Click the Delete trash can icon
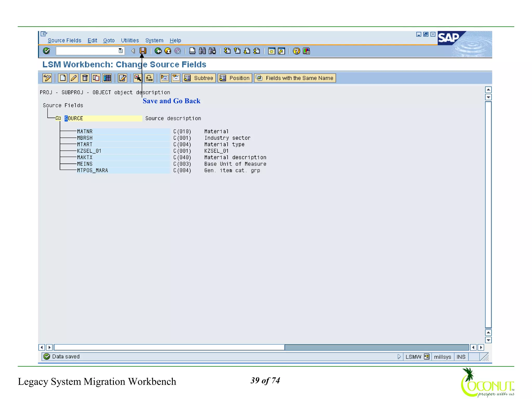 coord(85,78)
